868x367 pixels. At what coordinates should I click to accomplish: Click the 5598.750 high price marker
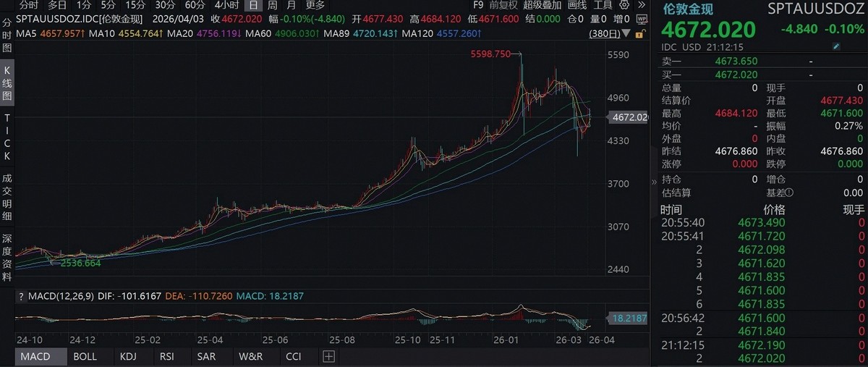(x=490, y=54)
